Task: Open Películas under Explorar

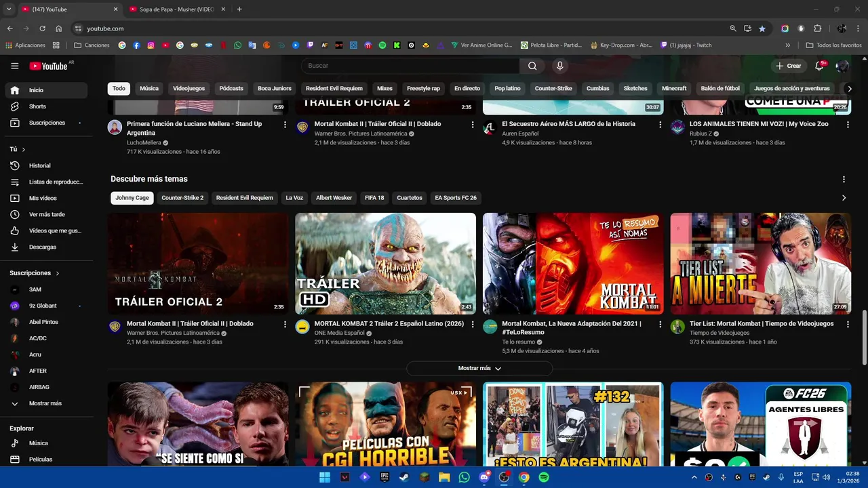Action: [47, 459]
